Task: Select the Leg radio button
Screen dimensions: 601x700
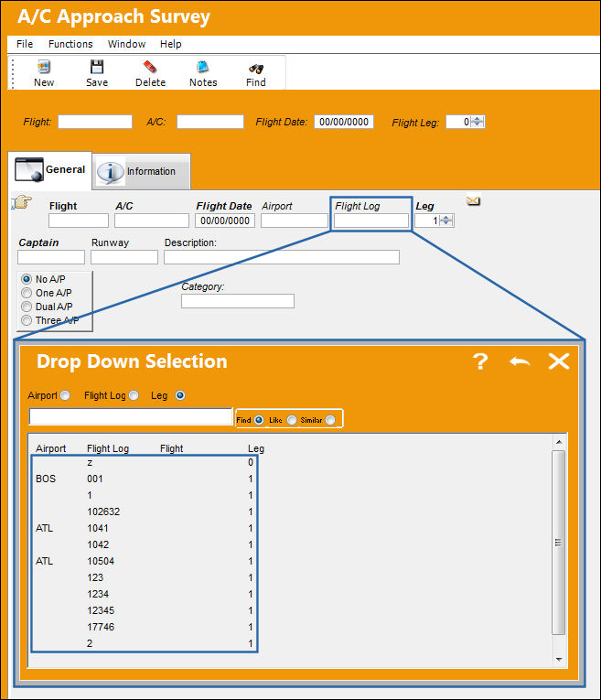Action: 180,395
